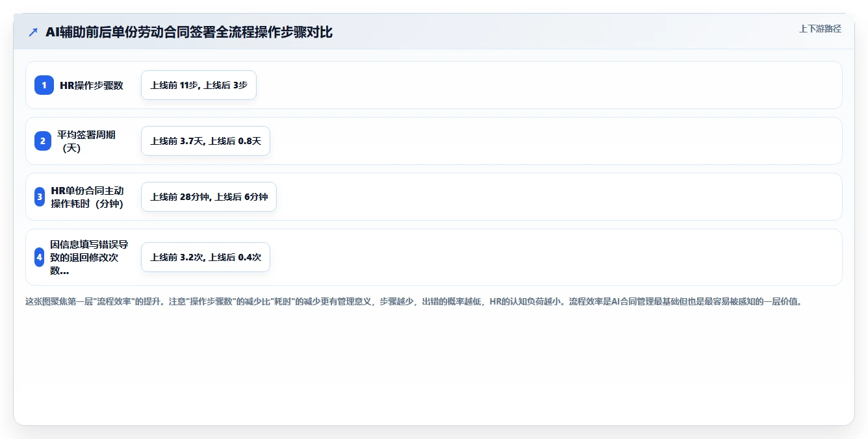Image resolution: width=868 pixels, height=439 pixels.
Task: Click the chip 上线前 3.2次, 上线后 0.4次
Action: 205,257
